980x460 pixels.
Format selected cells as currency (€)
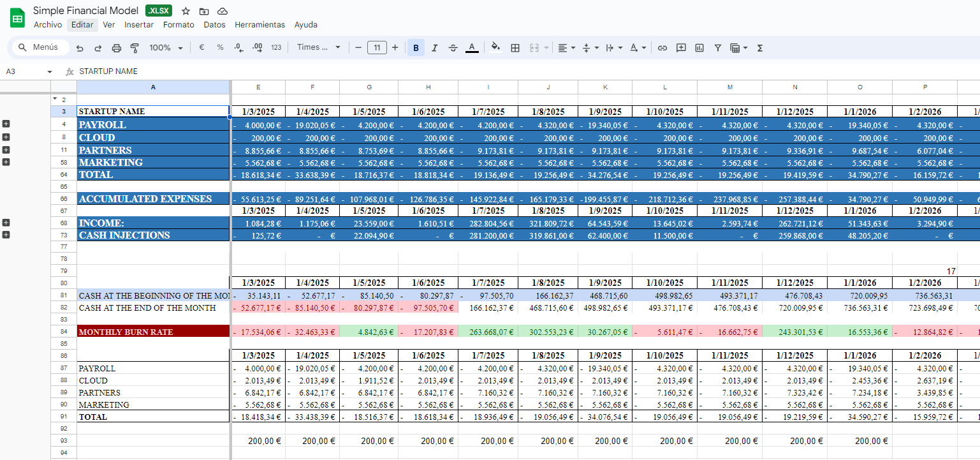(x=201, y=47)
